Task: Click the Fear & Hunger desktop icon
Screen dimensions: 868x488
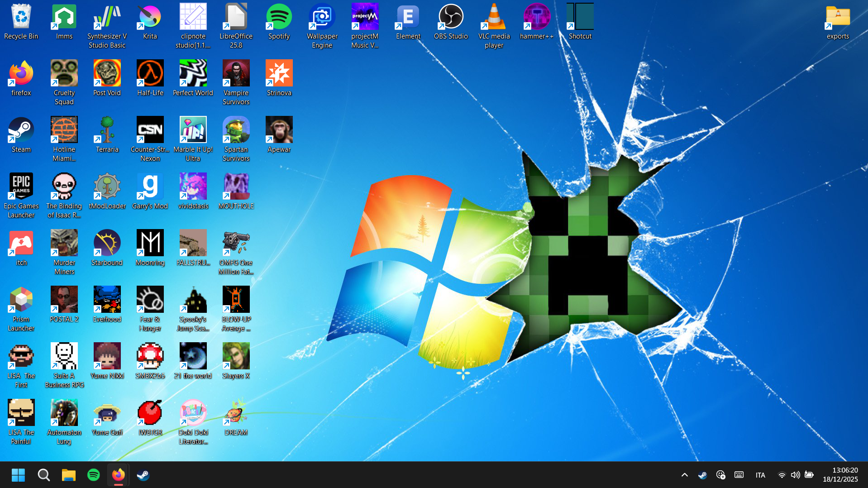Action: tap(150, 309)
